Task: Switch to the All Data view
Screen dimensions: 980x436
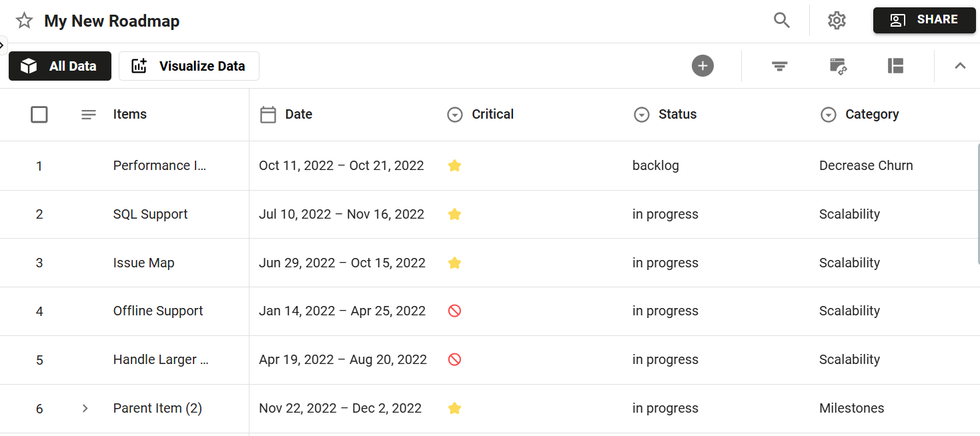Action: [x=59, y=65]
